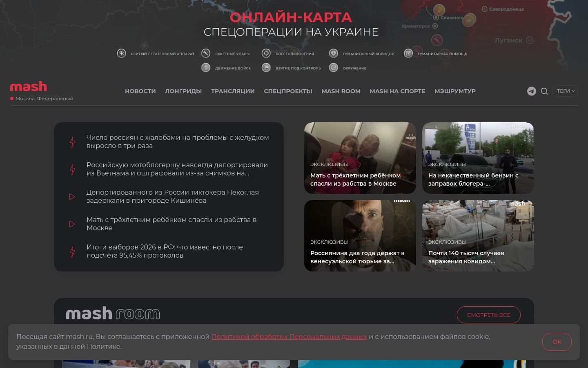Image resolution: width=588 pixels, height=368 pixels.
Task: Open thumbnail about Russian in Venezuelan prison
Action: coord(360,236)
